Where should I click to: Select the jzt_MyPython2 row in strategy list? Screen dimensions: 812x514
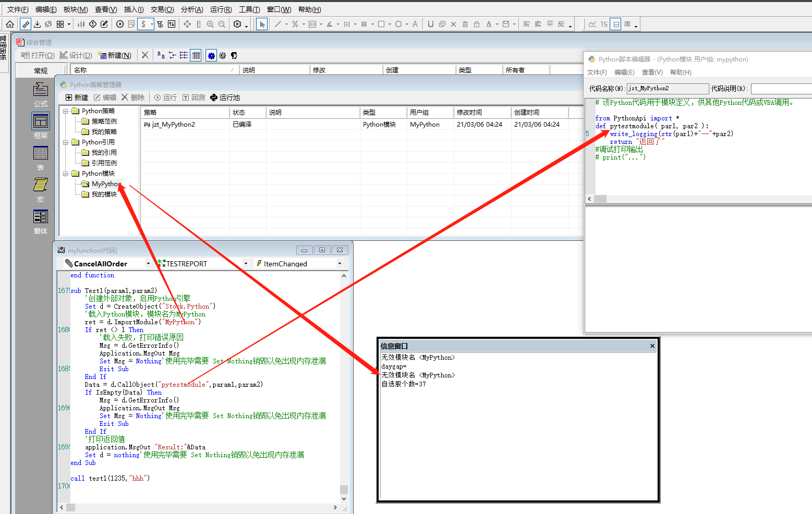point(362,125)
